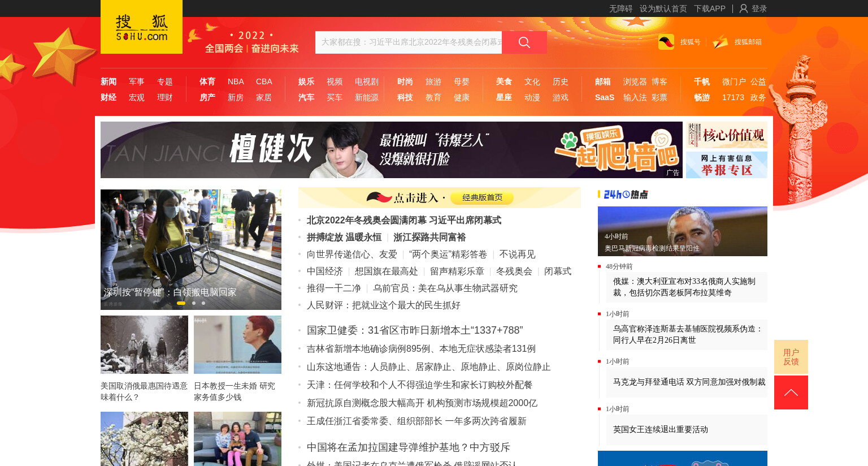Click the search input field
Screen dimensions: 868x466
coord(409,42)
